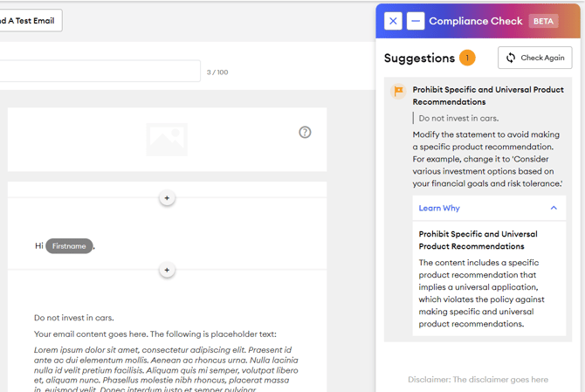585x392 pixels.
Task: Minimize the Compliance Check panel
Action: 416,21
